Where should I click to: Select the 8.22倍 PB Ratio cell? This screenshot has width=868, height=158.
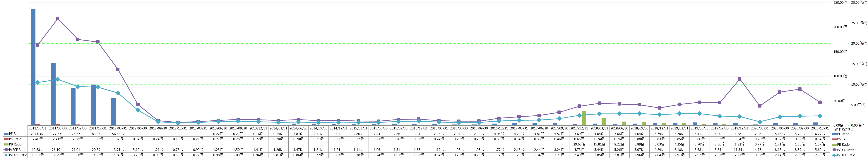[619, 145]
